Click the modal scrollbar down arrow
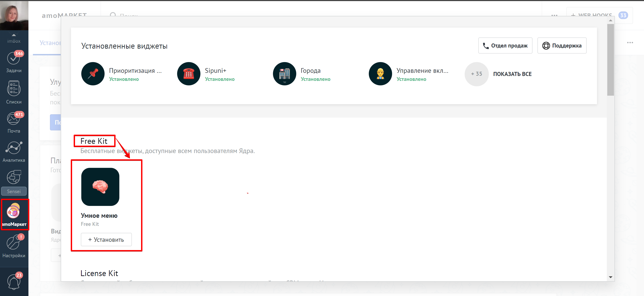 610,277
